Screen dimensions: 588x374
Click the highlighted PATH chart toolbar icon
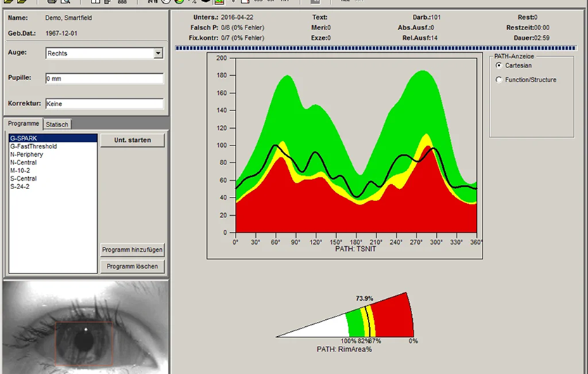[219, 1]
